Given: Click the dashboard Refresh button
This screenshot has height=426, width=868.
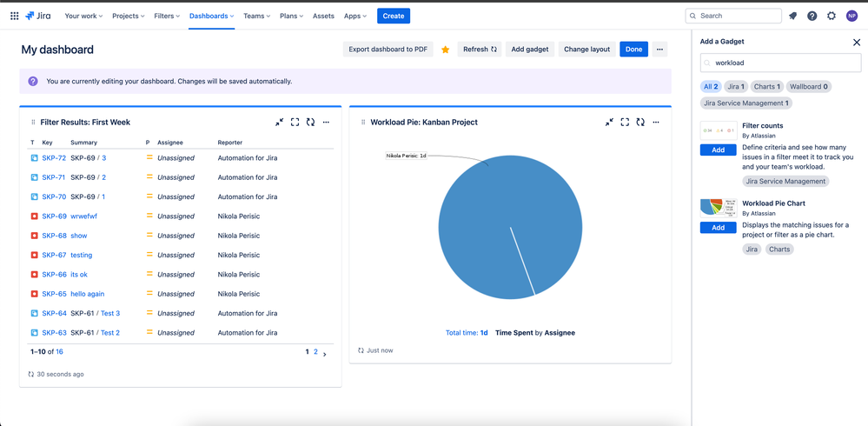Looking at the screenshot, I should (x=480, y=50).
